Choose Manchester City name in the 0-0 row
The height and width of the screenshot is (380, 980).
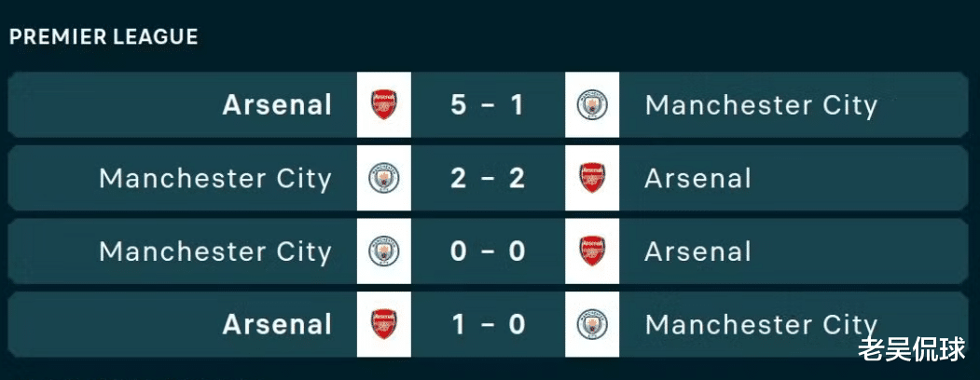pyautogui.click(x=215, y=251)
